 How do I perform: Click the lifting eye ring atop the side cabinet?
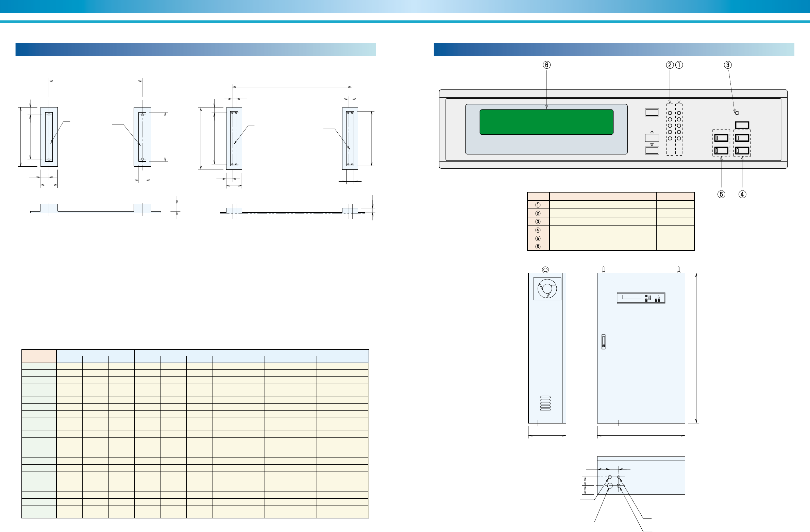[x=545, y=270]
